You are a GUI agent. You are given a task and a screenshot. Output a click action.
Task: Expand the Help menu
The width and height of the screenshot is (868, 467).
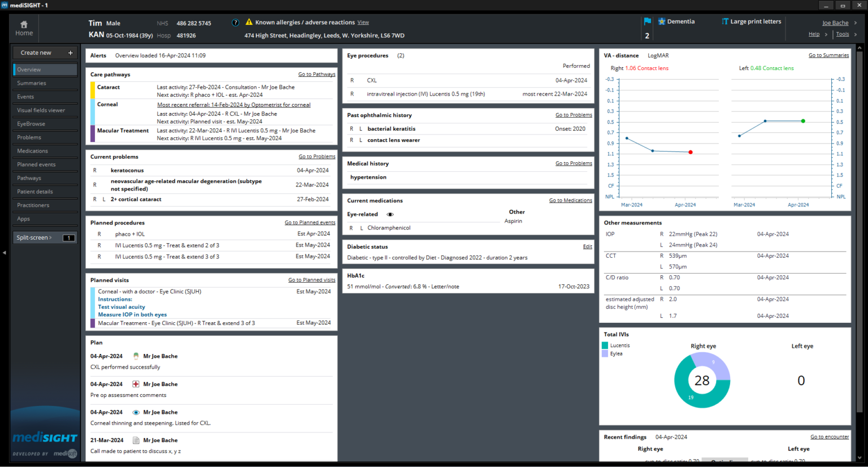(814, 33)
